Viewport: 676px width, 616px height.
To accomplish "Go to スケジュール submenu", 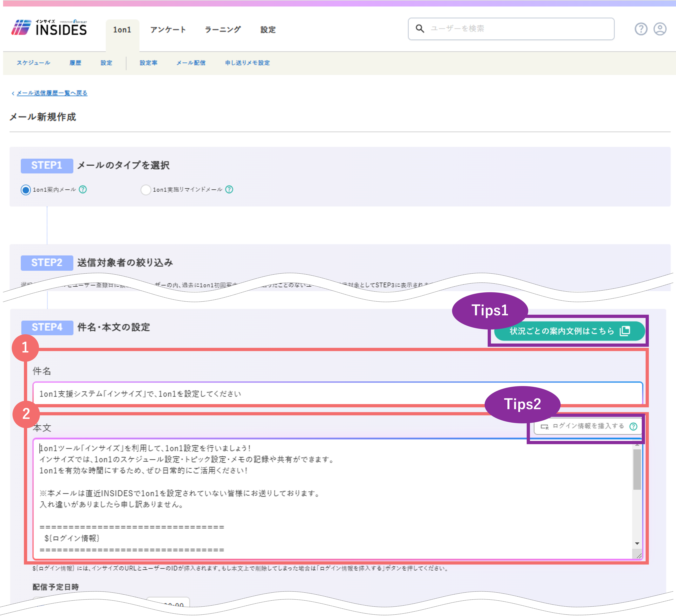I will coord(33,63).
